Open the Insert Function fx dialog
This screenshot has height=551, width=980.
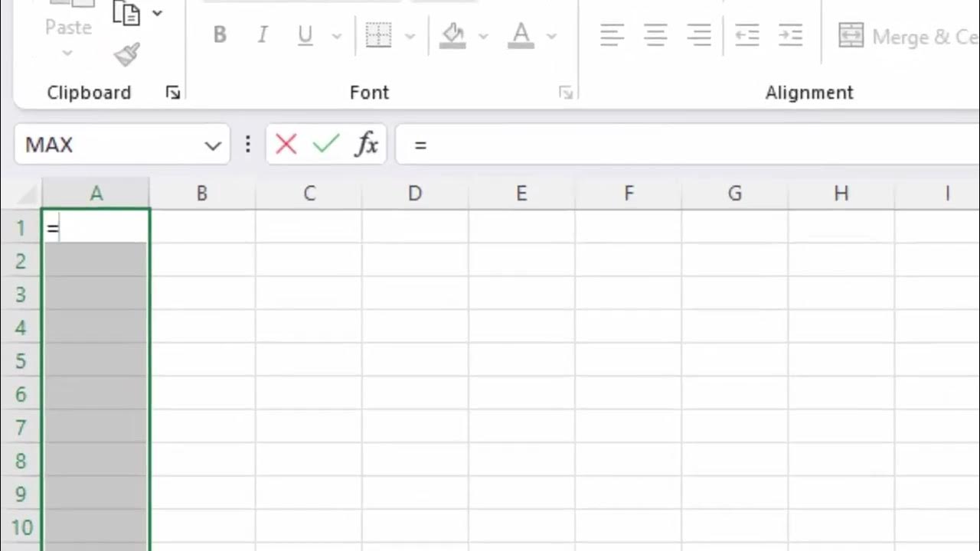tap(367, 144)
